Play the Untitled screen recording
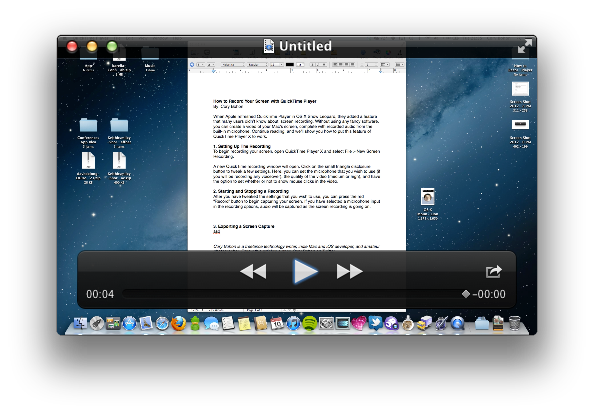594x414 pixels. [305, 271]
